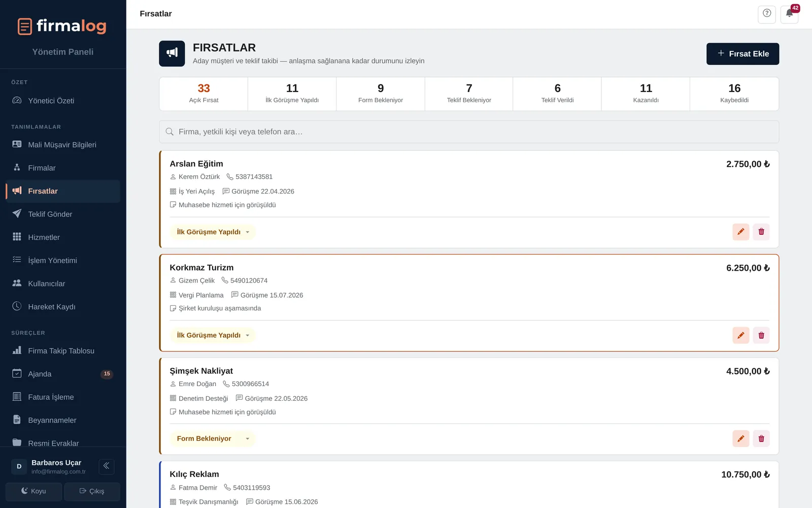Open status dropdown for Korkmaz Turizm
Screen dimensions: 812x508
(x=213, y=335)
